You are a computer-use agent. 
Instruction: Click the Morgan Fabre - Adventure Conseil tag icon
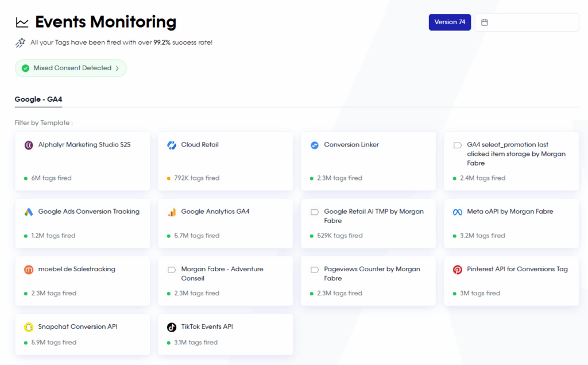coord(172,270)
